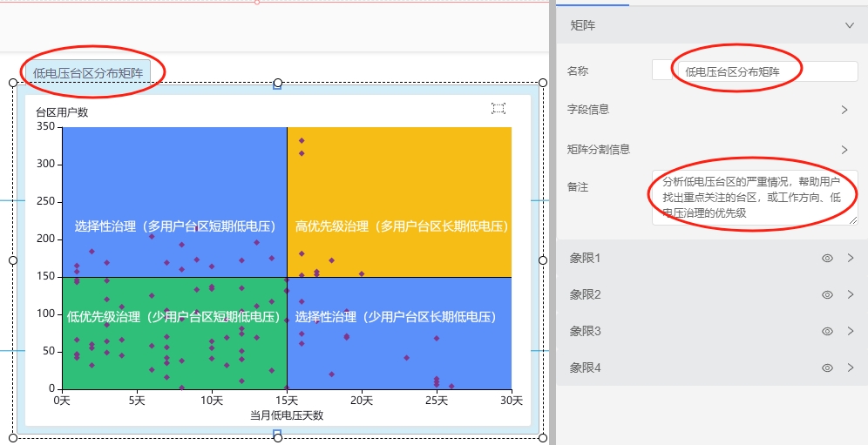
Task: Expand 字段信息 arrow
Action: click(x=844, y=110)
